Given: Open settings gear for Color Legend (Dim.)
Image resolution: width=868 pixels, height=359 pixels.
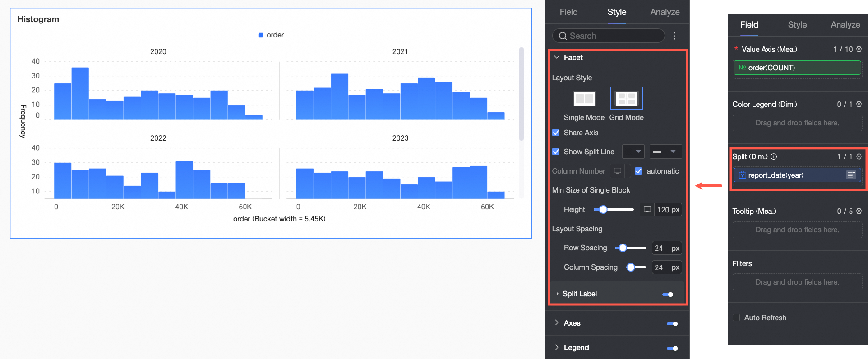Looking at the screenshot, I should [859, 104].
